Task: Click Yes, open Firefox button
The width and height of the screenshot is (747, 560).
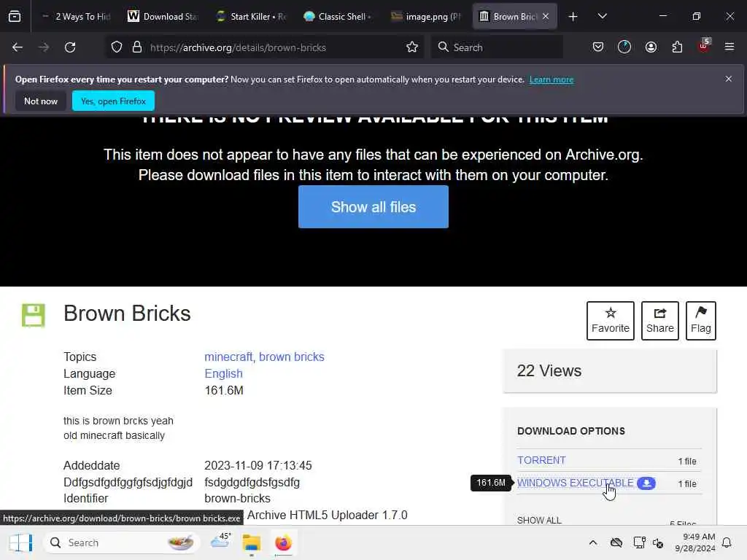Action: 113,101
